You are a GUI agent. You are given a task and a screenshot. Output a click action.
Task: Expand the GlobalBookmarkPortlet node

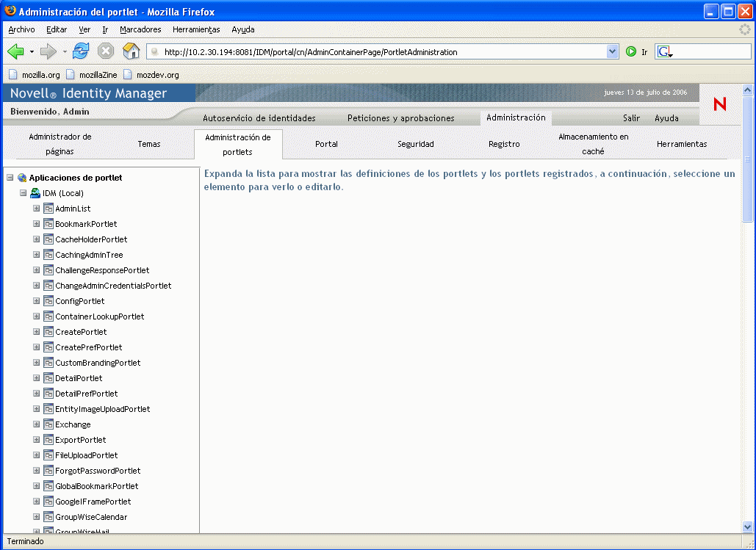[36, 486]
